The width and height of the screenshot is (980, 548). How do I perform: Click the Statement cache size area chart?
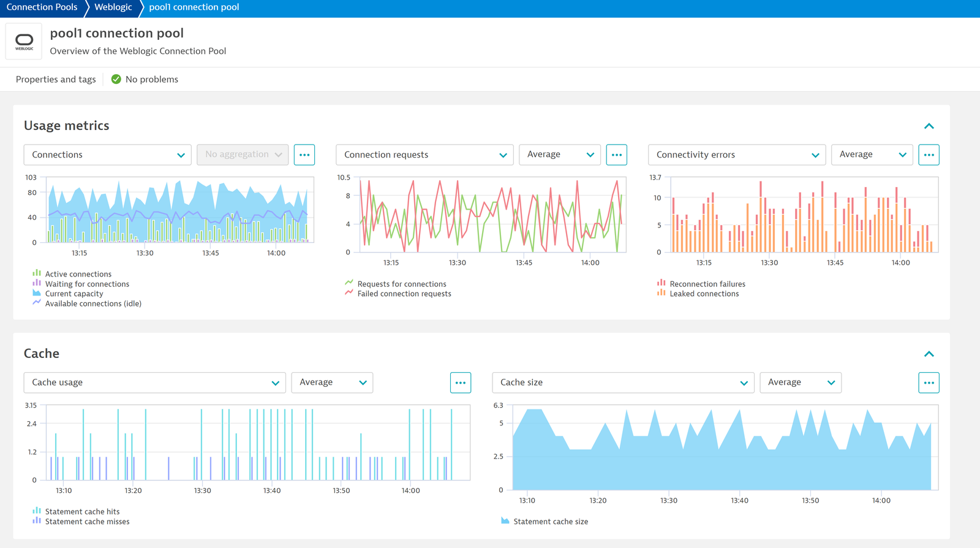point(725,447)
